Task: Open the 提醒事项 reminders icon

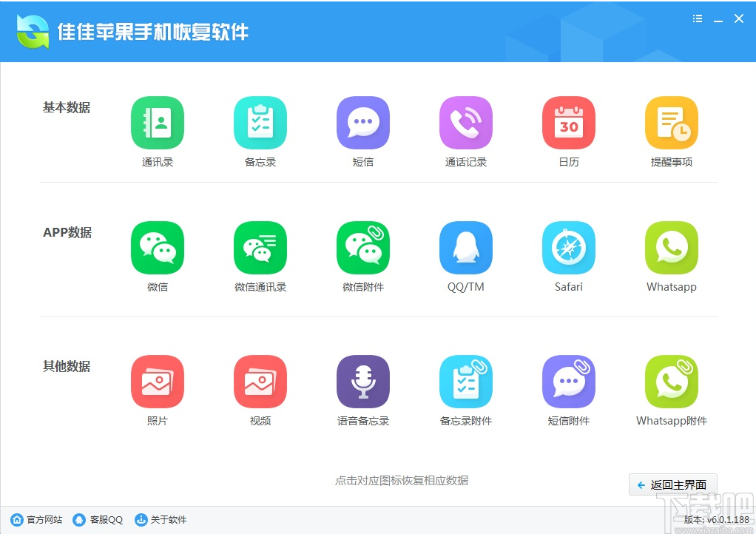Action: (x=672, y=123)
